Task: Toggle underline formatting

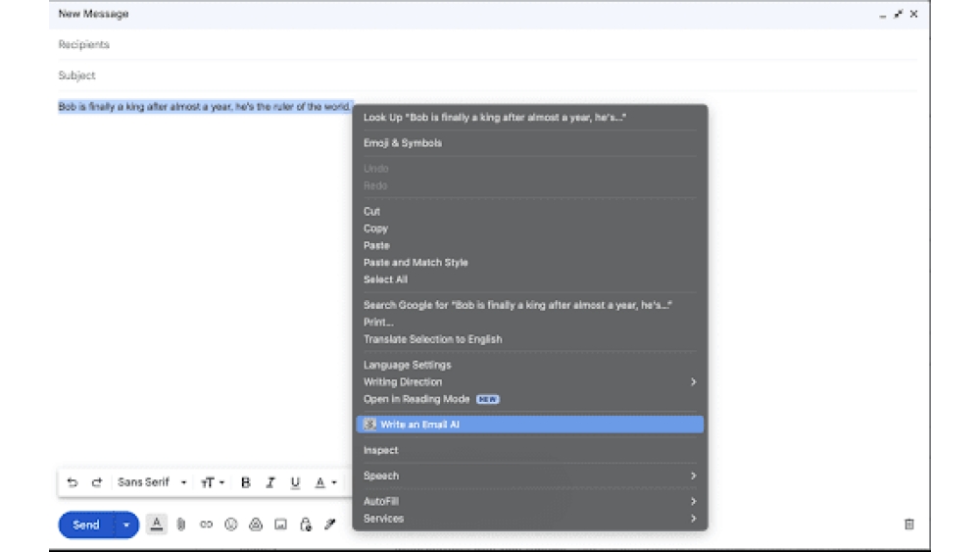Action: (295, 482)
